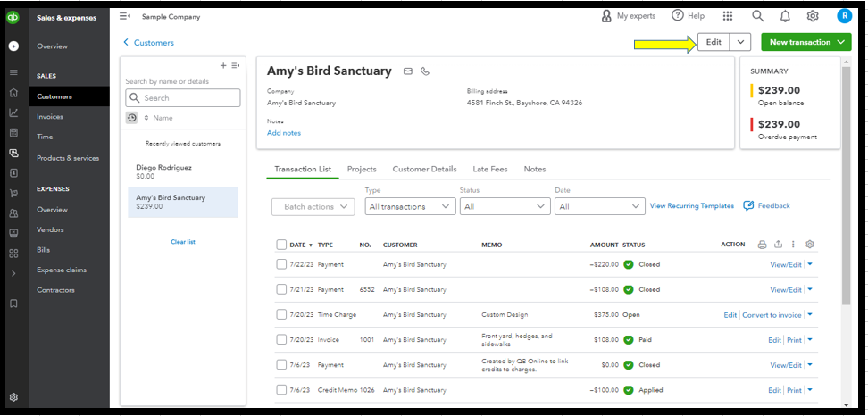This screenshot has width=868, height=416.
Task: Check the 7/20/23 Invoice 1001 row checkbox
Action: click(x=281, y=339)
